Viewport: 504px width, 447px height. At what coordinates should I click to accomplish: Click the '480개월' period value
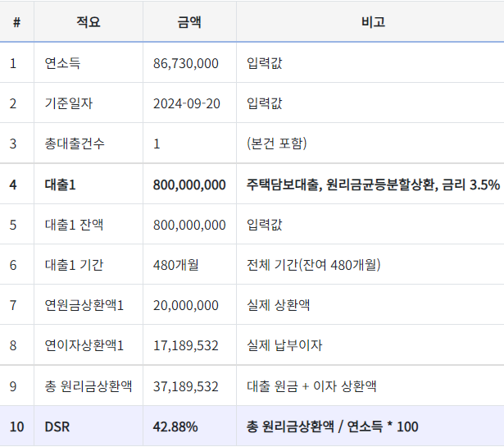pyautogui.click(x=176, y=265)
